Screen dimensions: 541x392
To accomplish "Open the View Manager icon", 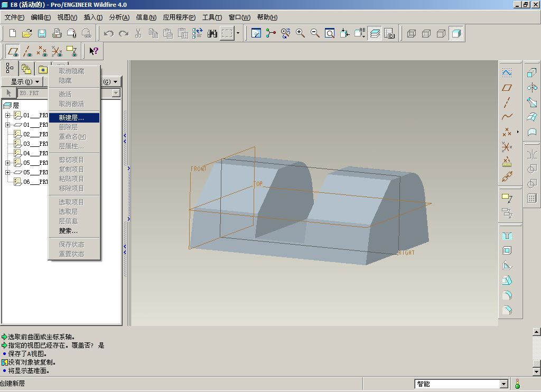I will coord(389,33).
